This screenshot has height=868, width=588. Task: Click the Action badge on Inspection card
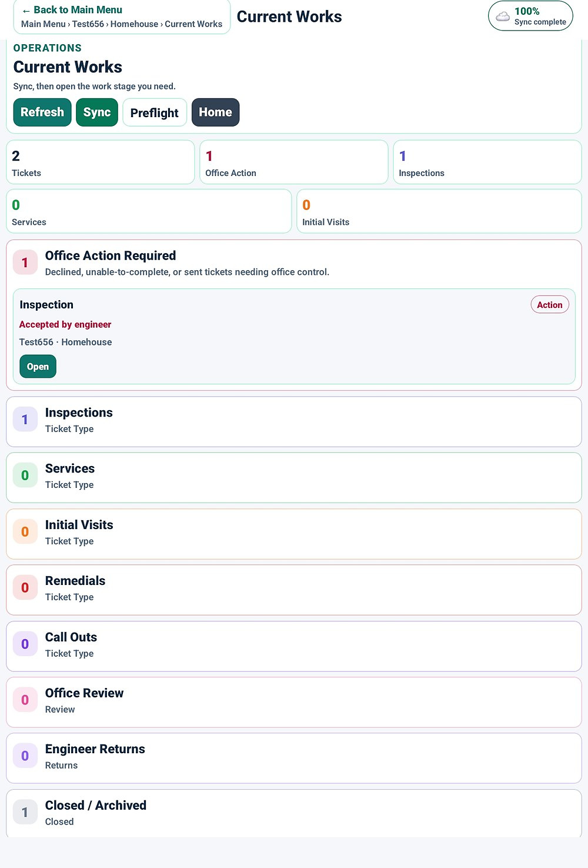(550, 305)
